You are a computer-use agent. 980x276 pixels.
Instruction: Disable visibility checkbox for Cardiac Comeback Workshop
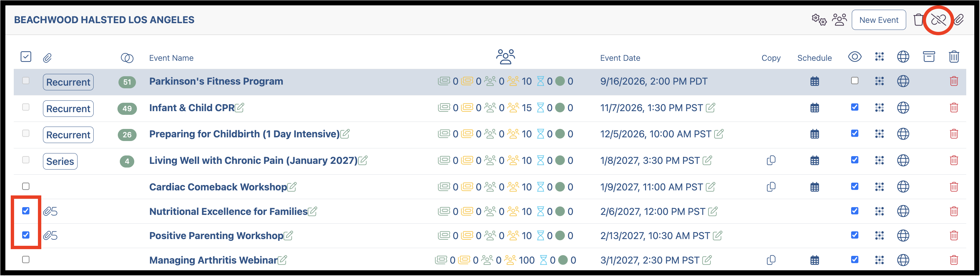pyautogui.click(x=855, y=187)
